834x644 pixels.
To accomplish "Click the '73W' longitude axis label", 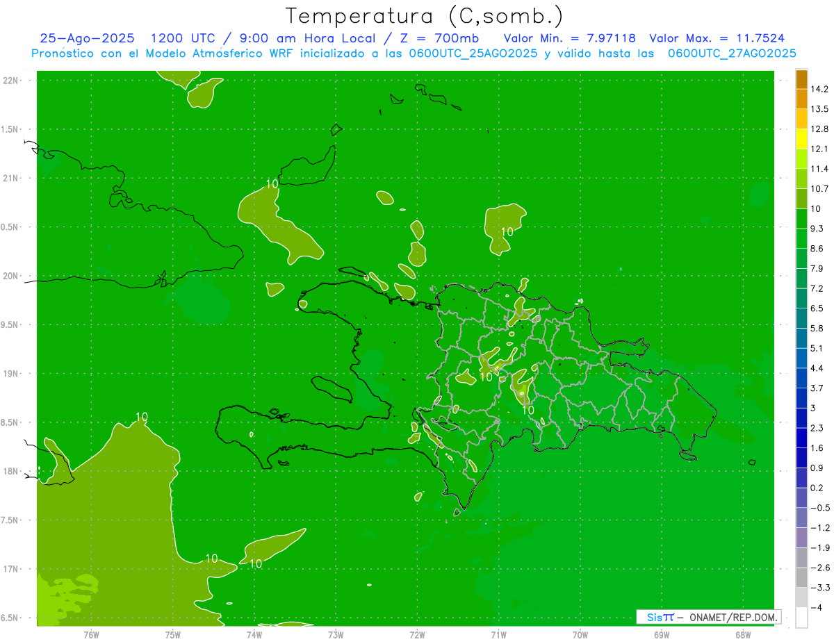I will (336, 635).
